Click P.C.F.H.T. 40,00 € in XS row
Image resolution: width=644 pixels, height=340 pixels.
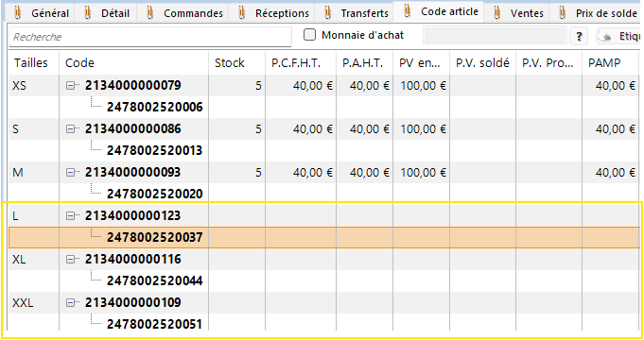click(x=313, y=86)
